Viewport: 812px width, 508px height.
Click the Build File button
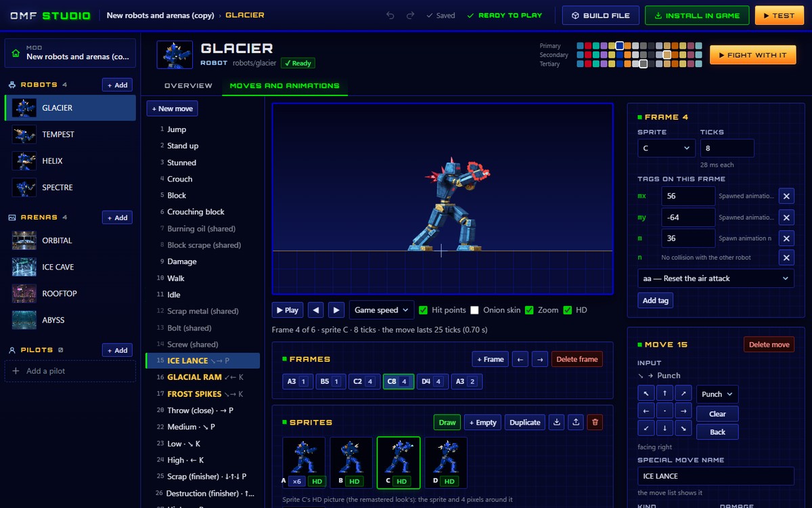(x=601, y=15)
